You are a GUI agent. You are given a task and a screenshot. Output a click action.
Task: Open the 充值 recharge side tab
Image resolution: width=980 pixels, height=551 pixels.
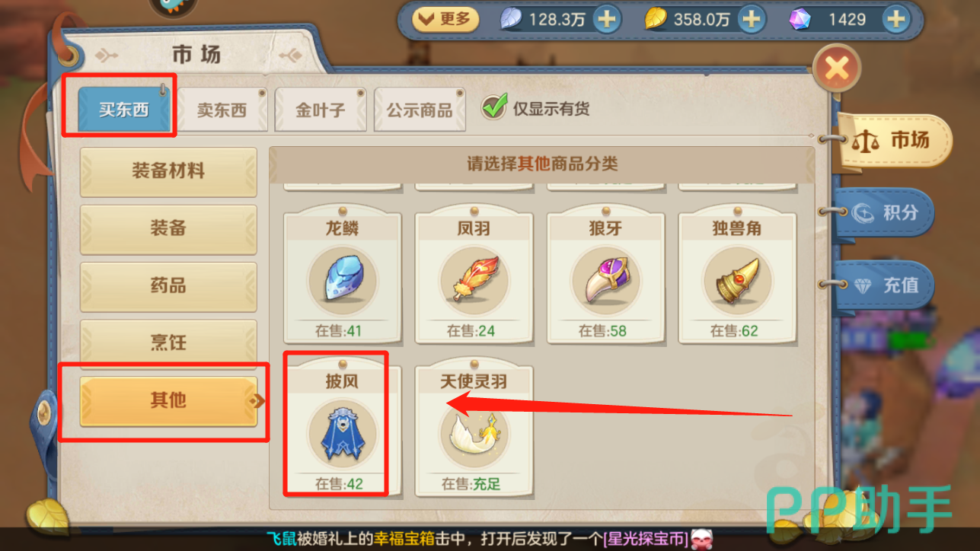(x=887, y=285)
